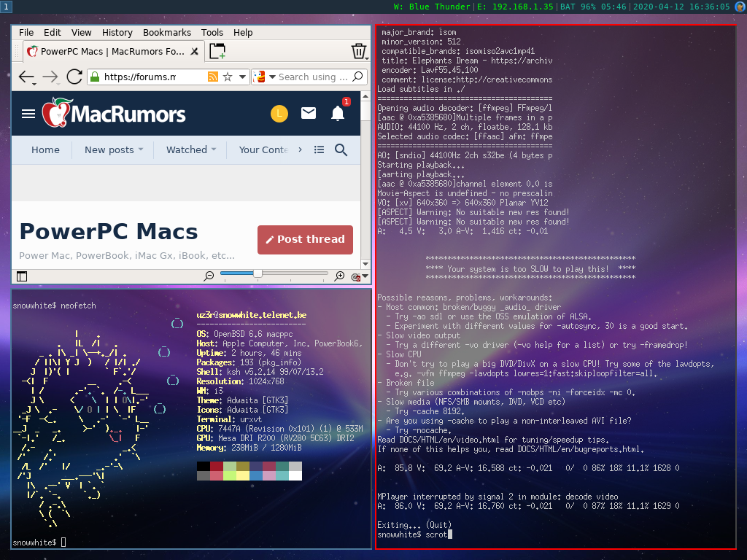This screenshot has width=747, height=560.
Task: Open the Help menu
Action: (243, 32)
